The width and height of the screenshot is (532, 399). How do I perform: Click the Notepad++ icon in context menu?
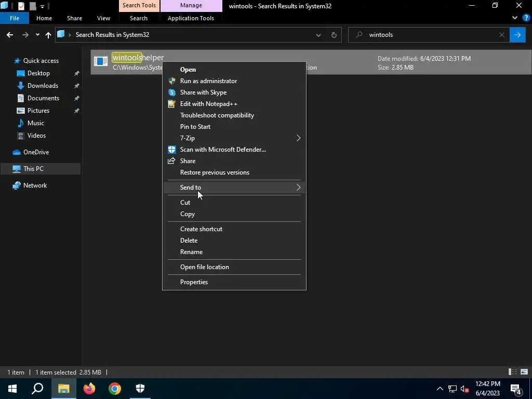[x=171, y=104]
